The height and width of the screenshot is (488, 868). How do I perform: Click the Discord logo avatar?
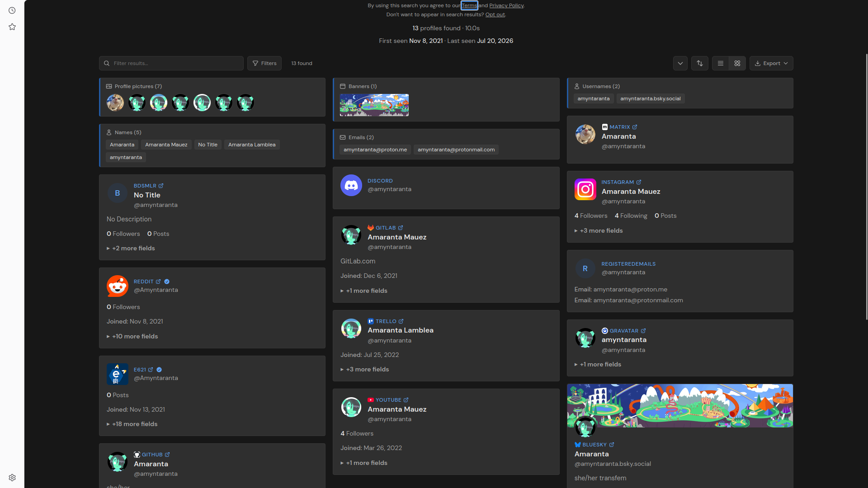click(351, 185)
